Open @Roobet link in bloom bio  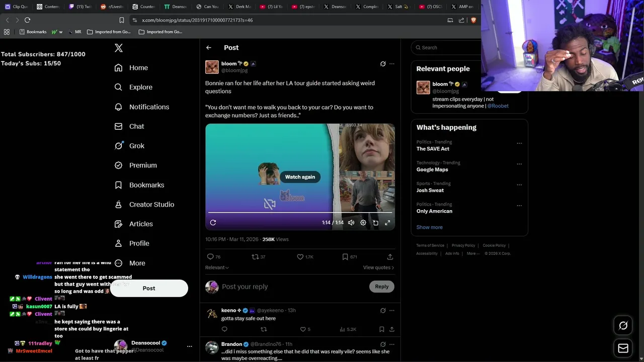click(498, 106)
